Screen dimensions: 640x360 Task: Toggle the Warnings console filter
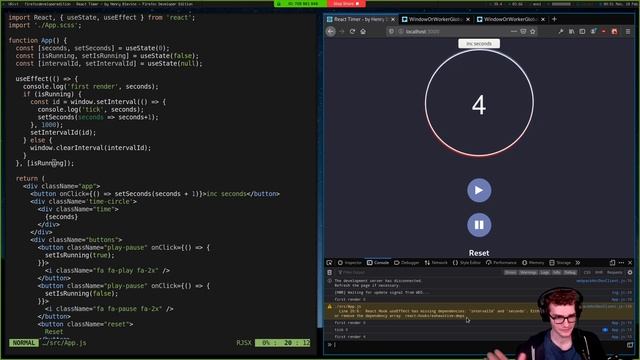(x=528, y=272)
